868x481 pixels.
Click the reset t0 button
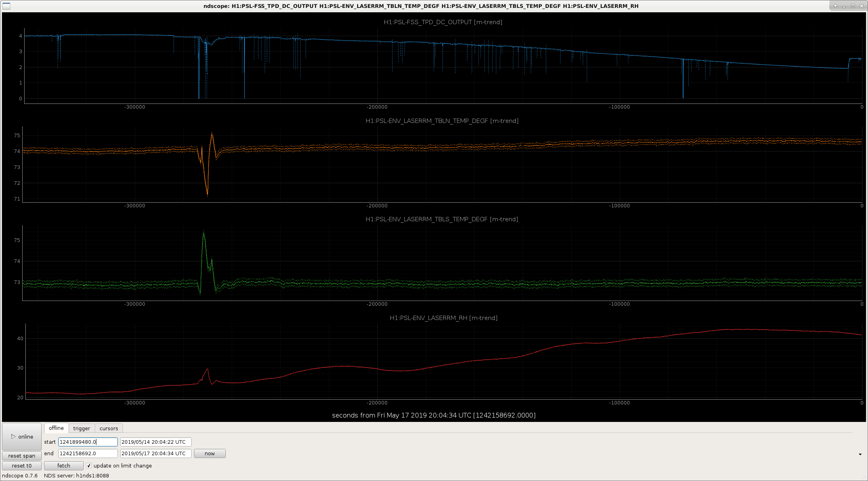tap(22, 466)
